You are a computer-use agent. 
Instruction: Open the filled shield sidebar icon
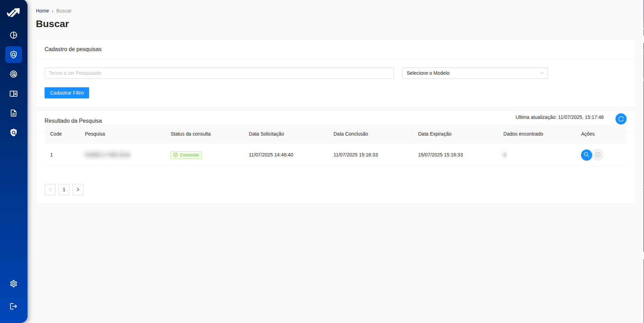pyautogui.click(x=14, y=132)
